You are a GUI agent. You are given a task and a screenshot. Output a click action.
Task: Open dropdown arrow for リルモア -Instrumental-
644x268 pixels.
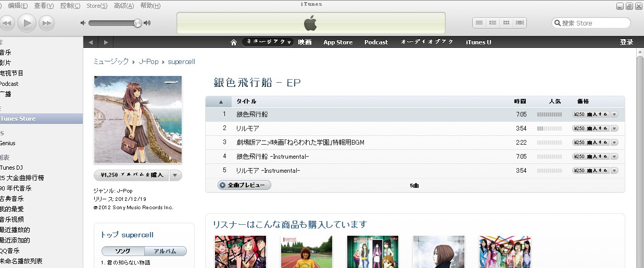(614, 171)
